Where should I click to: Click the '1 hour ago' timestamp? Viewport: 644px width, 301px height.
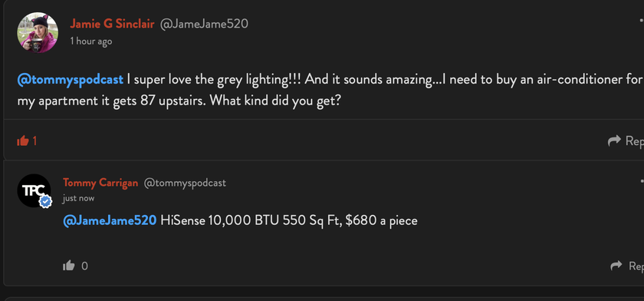coord(90,41)
